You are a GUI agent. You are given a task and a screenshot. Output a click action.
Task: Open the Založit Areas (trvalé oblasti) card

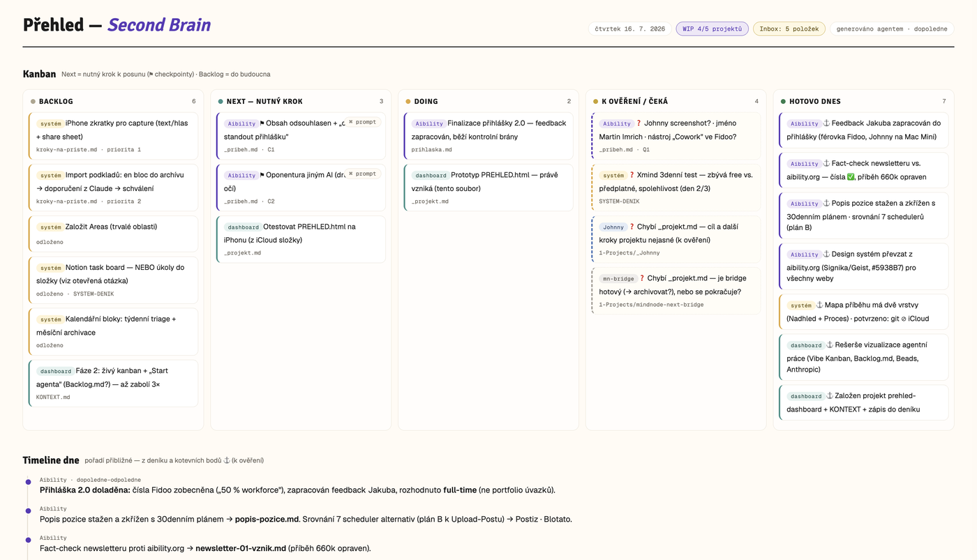(x=113, y=234)
